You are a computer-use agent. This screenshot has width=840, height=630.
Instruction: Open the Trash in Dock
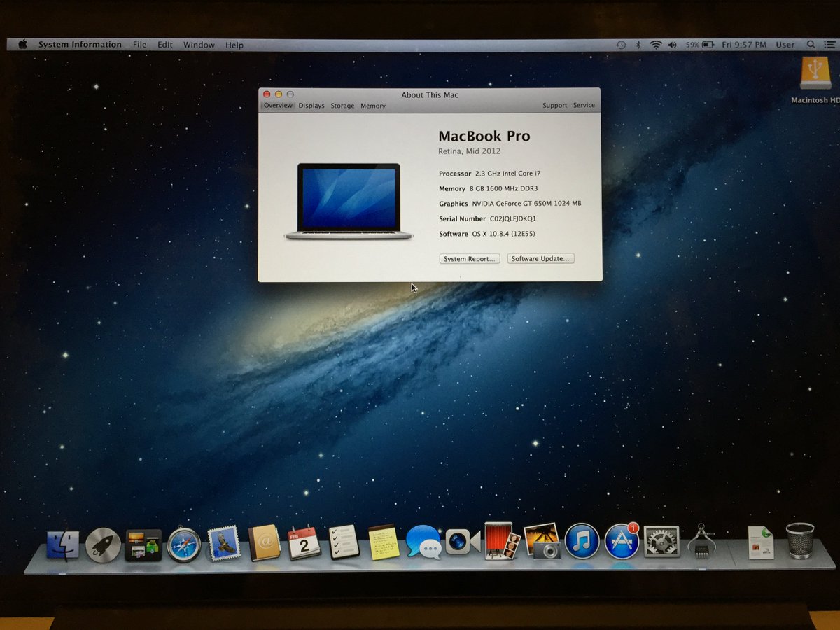click(799, 541)
